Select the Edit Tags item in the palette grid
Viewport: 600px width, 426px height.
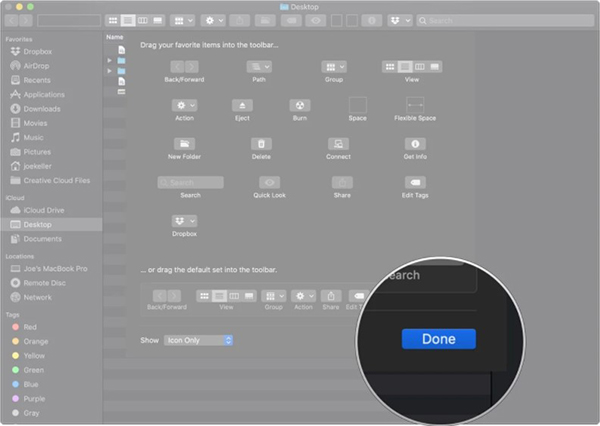click(x=415, y=183)
